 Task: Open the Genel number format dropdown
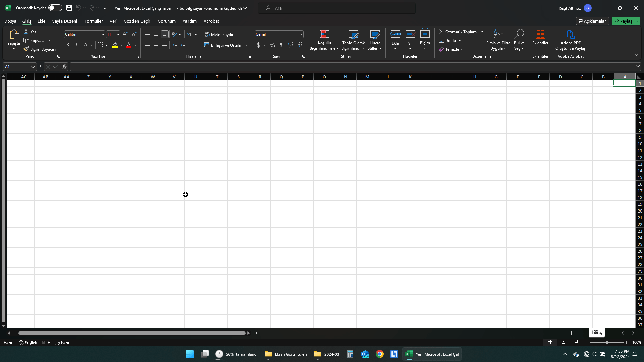[301, 34]
